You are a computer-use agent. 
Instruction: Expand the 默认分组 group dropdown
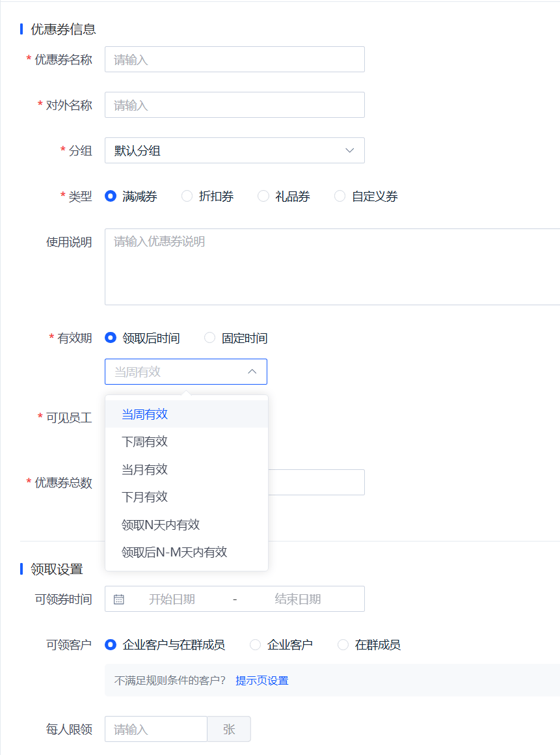pyautogui.click(x=234, y=150)
